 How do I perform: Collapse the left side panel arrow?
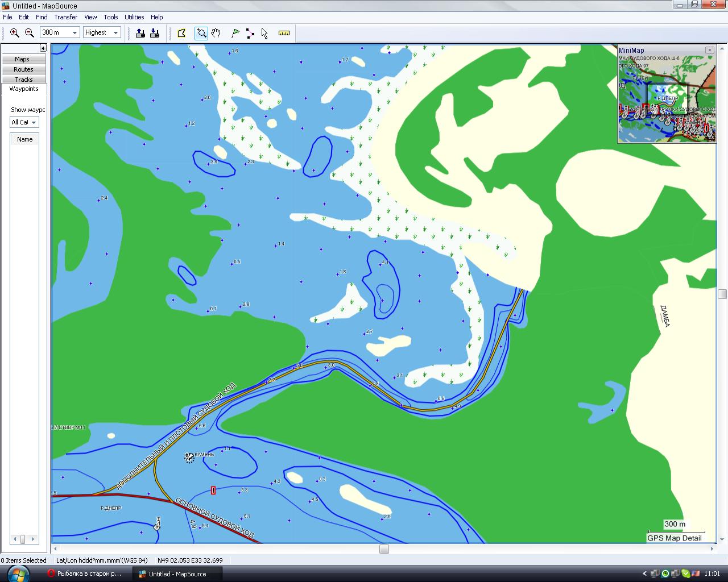[43, 48]
